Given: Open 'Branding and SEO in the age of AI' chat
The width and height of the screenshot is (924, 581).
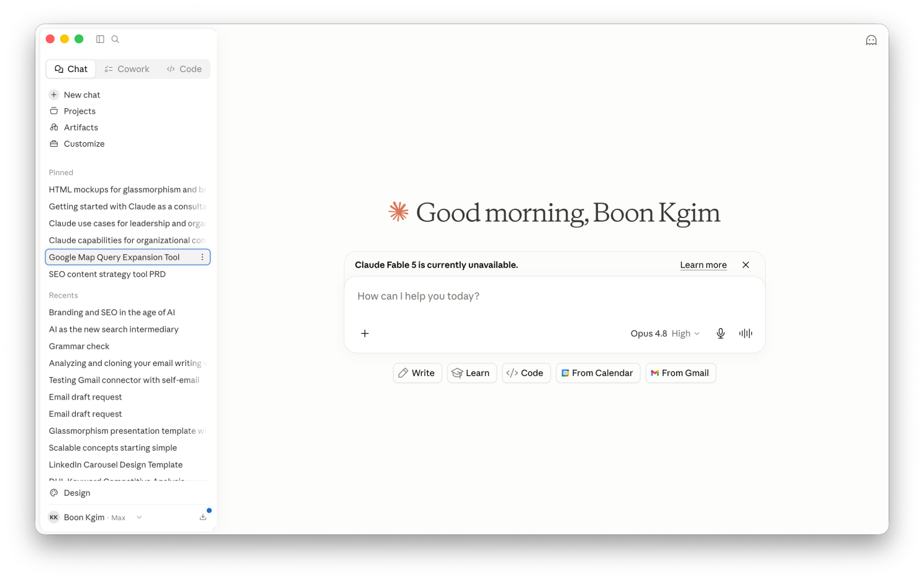Looking at the screenshot, I should [128, 313].
